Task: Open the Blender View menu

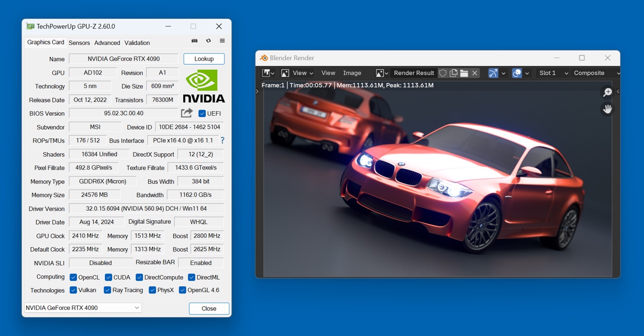Action: click(x=328, y=73)
